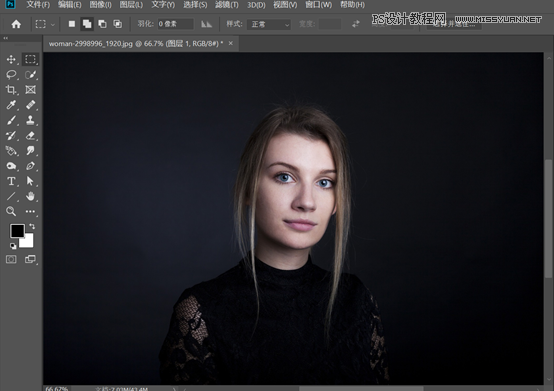The width and height of the screenshot is (554, 391).
Task: Enable Subtract from Selection mode
Action: (102, 24)
